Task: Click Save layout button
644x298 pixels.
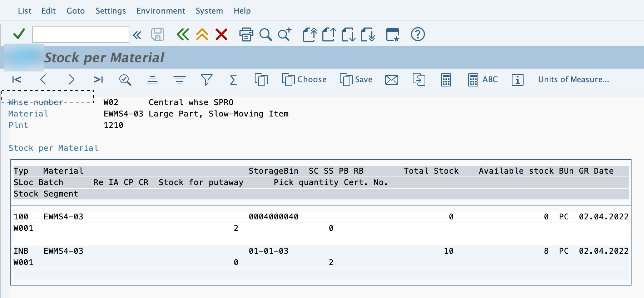Action: pos(356,80)
